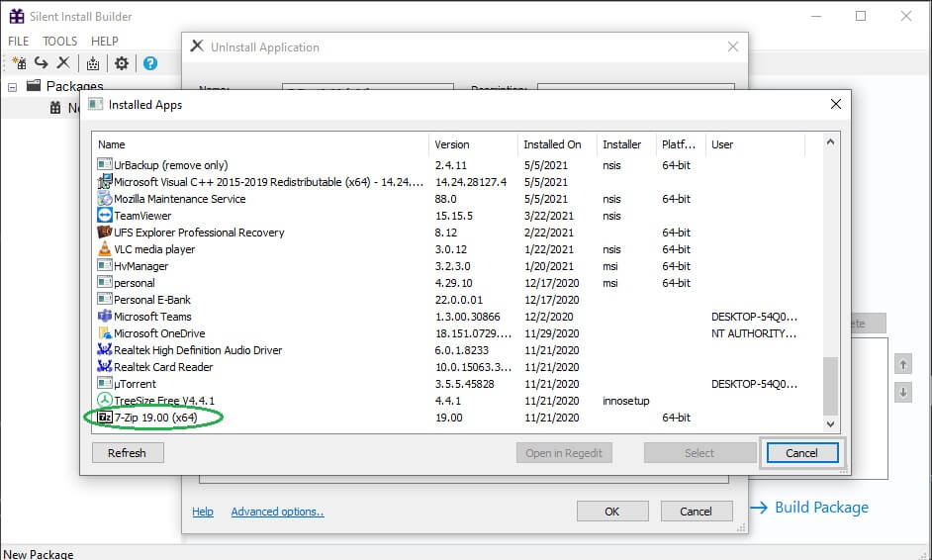Click the VLC media player cone icon
Image resolution: width=932 pixels, height=560 pixels.
pos(105,248)
